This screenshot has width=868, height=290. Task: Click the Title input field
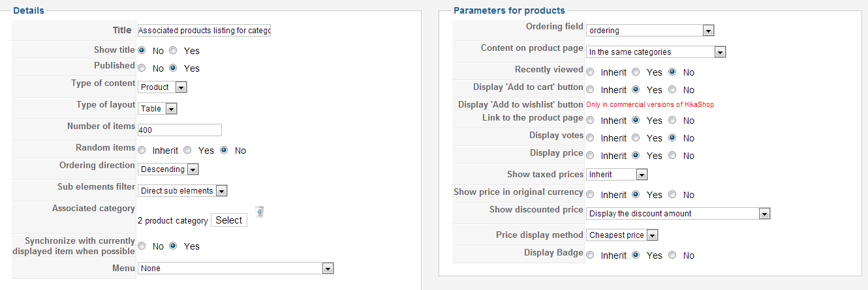point(204,30)
